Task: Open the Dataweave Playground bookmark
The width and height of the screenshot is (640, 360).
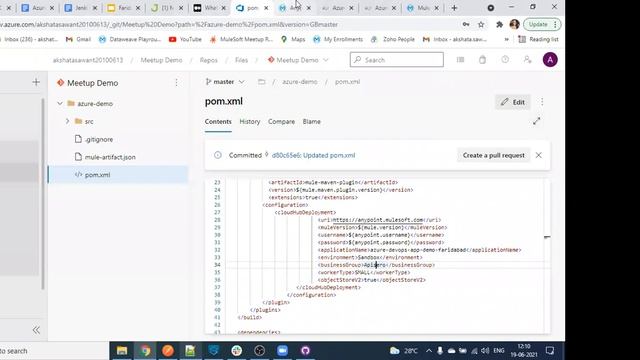Action: tap(130, 39)
